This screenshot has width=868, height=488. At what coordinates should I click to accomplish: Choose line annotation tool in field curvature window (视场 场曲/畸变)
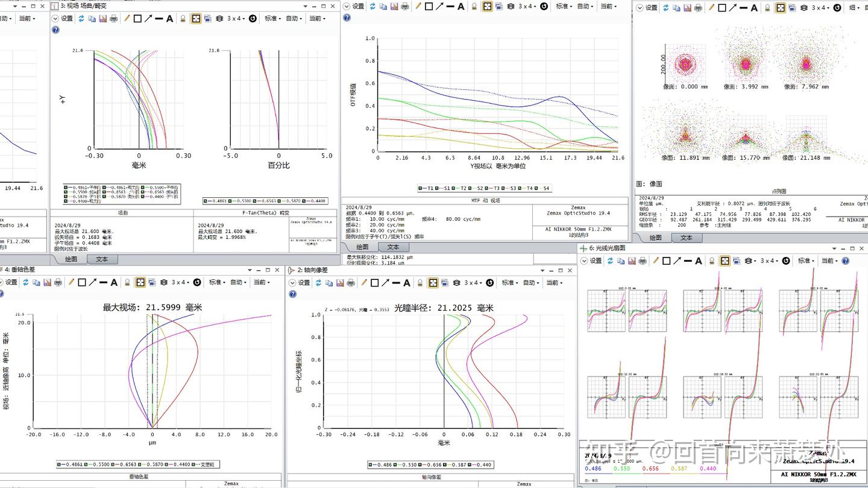tap(159, 19)
